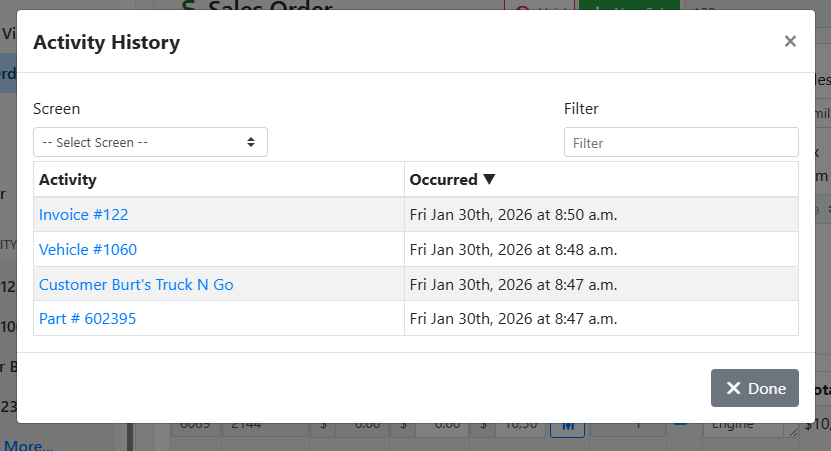Click the blue lookup icon button
This screenshot has height=451, width=831.
click(567, 426)
